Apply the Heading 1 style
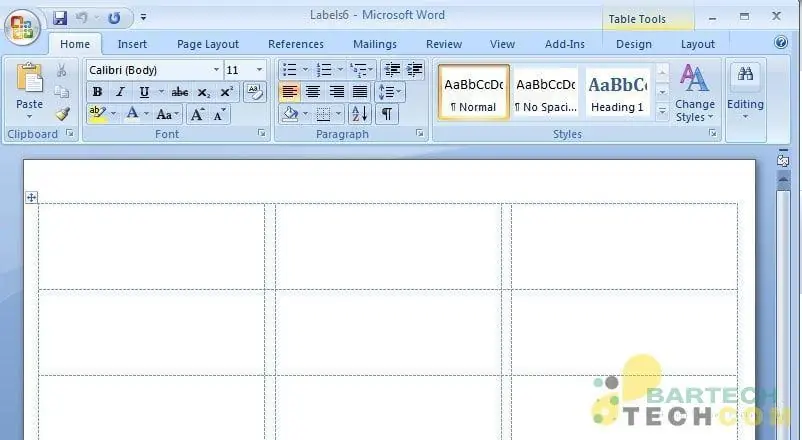 coord(617,93)
